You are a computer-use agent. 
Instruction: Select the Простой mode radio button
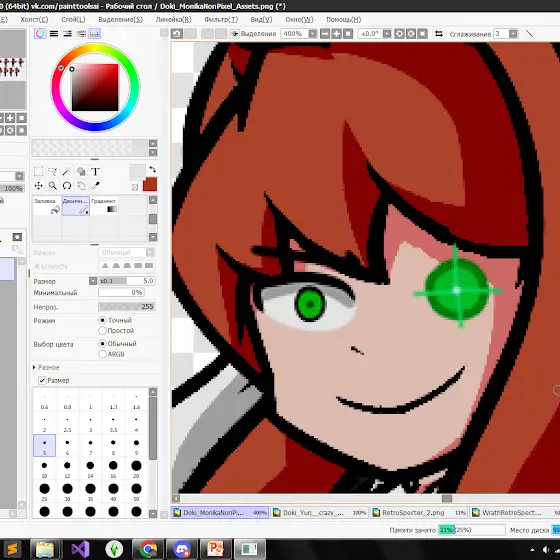(102, 330)
